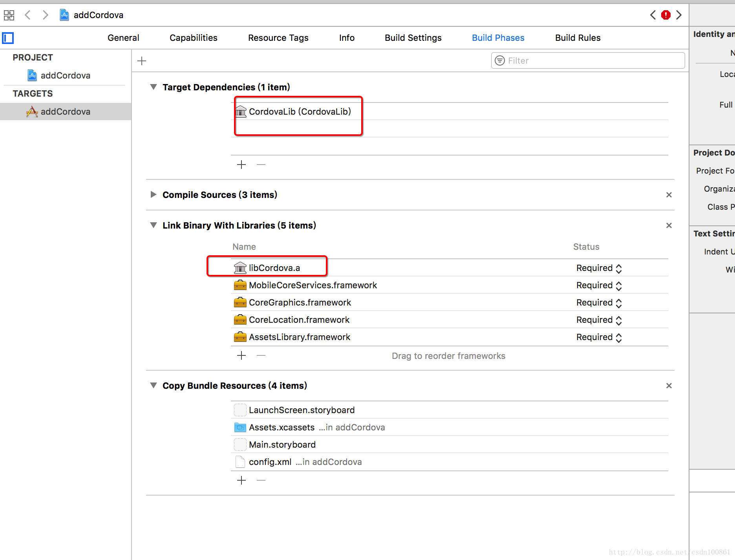Click Main.storyboard file icon
The width and height of the screenshot is (735, 560).
(240, 445)
